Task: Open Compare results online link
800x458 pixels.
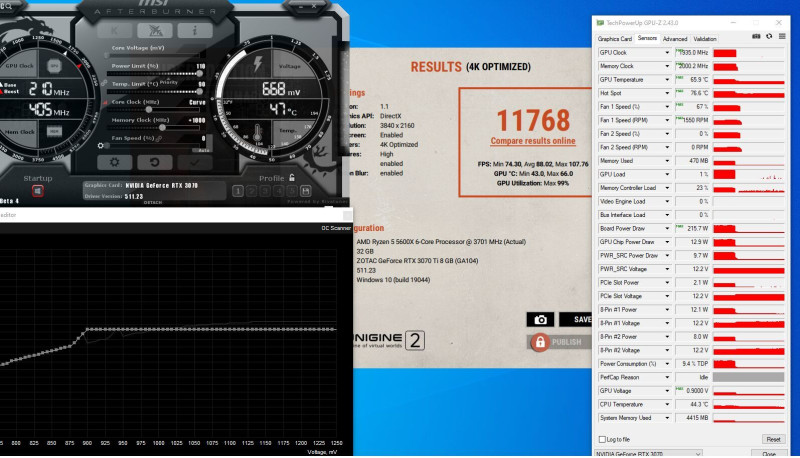Action: pos(533,141)
